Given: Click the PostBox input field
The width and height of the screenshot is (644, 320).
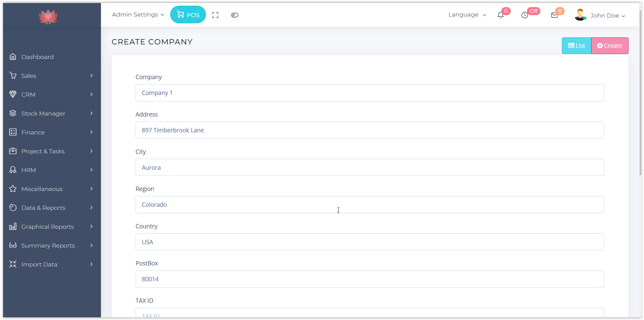Looking at the screenshot, I should [370, 279].
